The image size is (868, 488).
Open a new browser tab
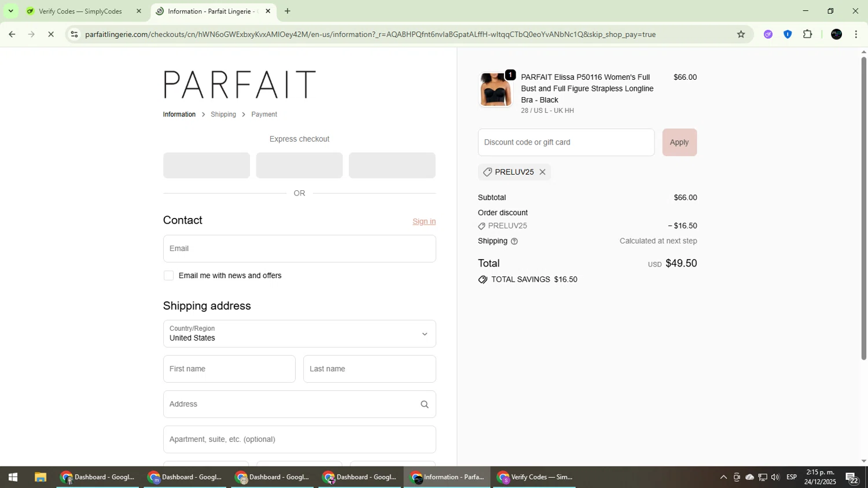(x=288, y=11)
